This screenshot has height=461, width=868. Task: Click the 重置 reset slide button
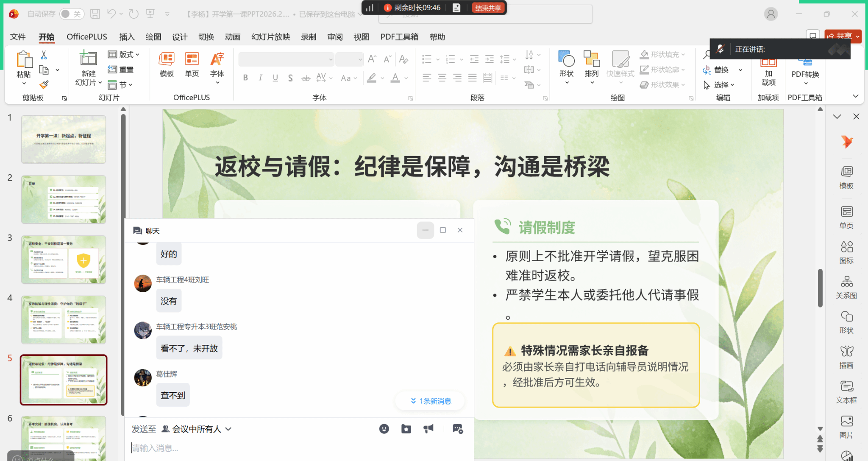coord(121,70)
